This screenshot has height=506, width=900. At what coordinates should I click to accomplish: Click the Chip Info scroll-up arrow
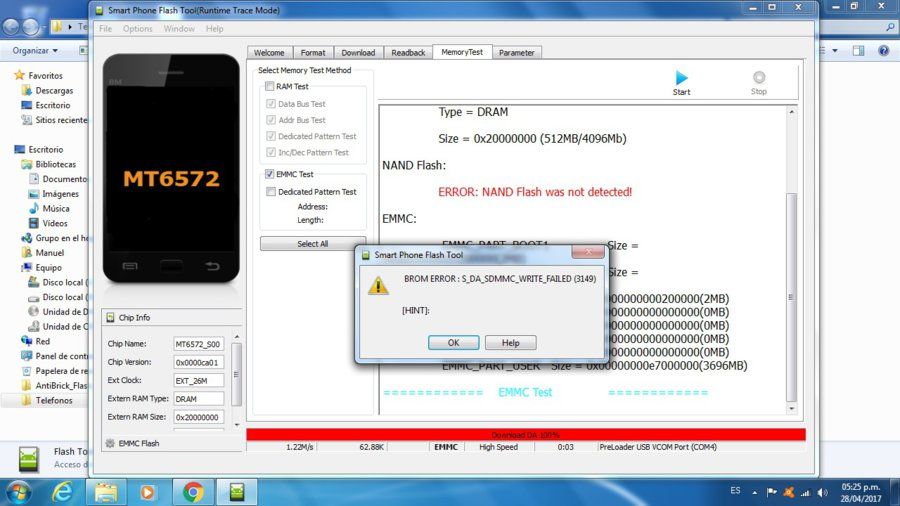236,337
